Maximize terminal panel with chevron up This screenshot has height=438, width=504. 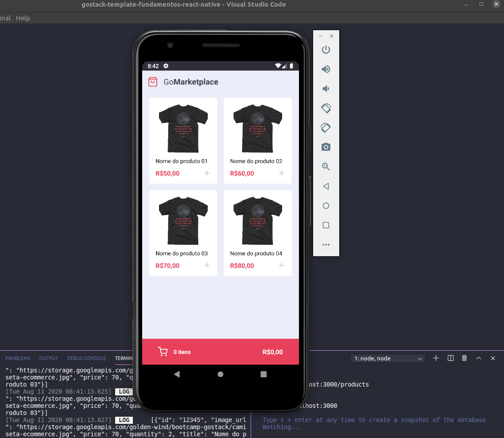479,358
